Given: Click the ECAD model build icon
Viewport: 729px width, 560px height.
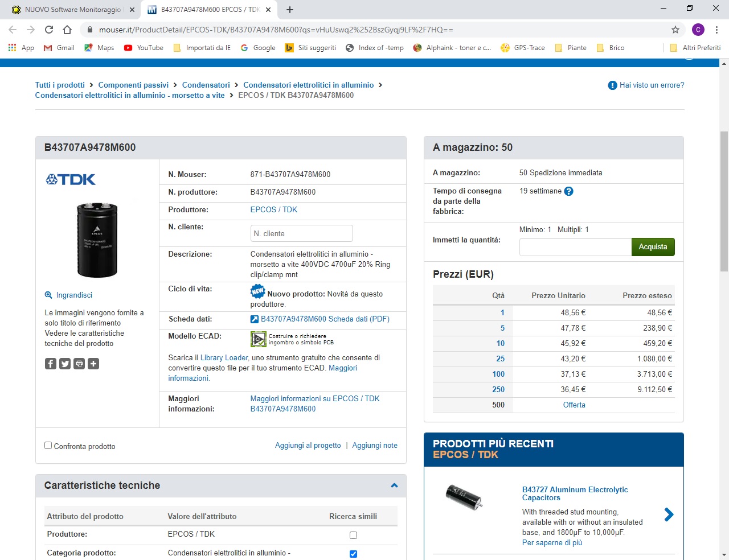Looking at the screenshot, I should (258, 339).
